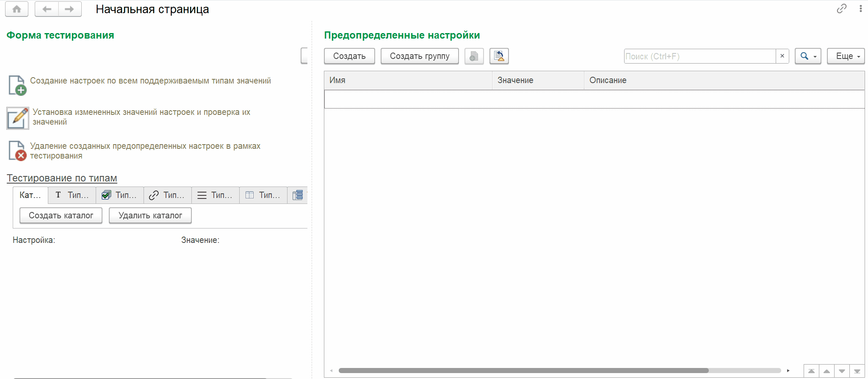The image size is (868, 379).
Task: Click the create-all-settings document plus icon
Action: (17, 85)
